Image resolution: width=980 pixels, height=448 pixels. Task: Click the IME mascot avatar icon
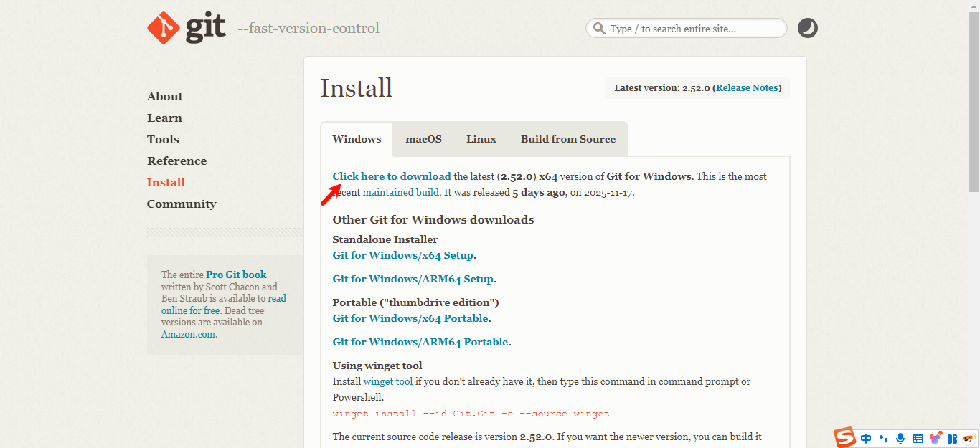(x=970, y=439)
